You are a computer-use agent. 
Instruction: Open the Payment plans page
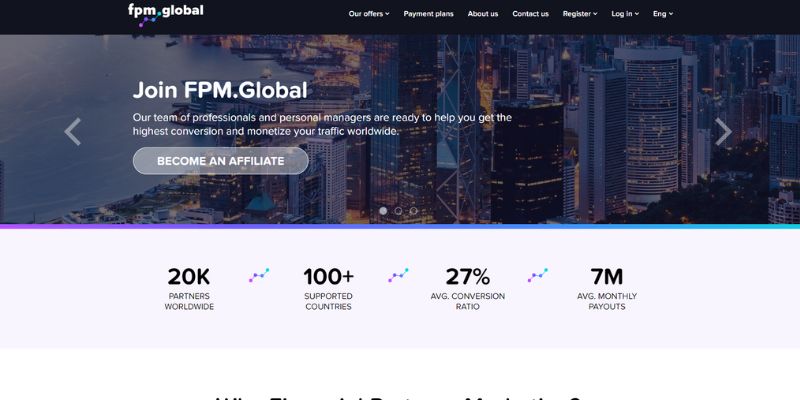click(428, 14)
